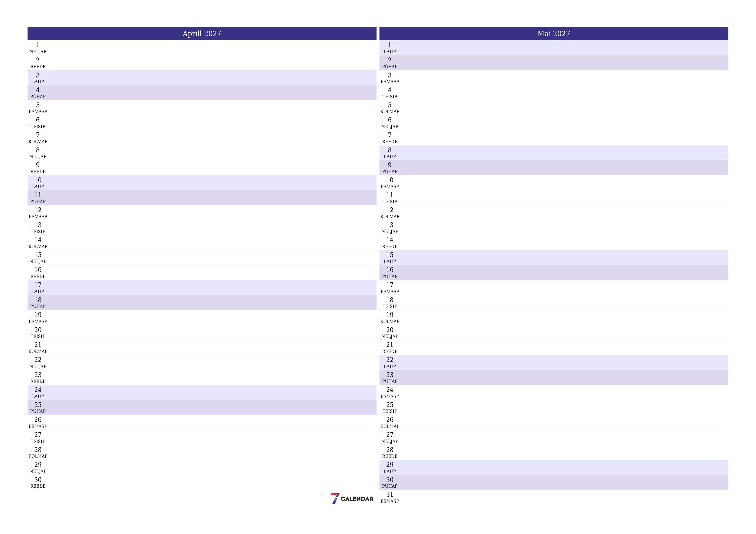Click April 5 ESMASP row

point(202,108)
